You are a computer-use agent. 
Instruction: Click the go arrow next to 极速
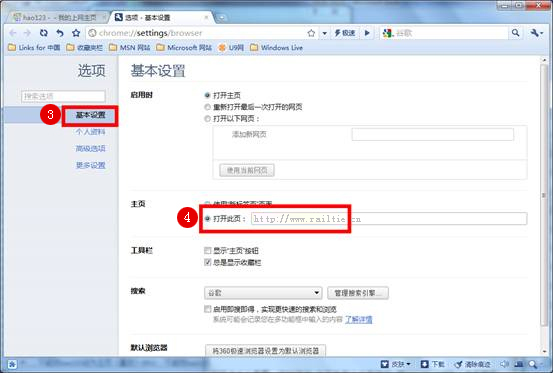[367, 33]
